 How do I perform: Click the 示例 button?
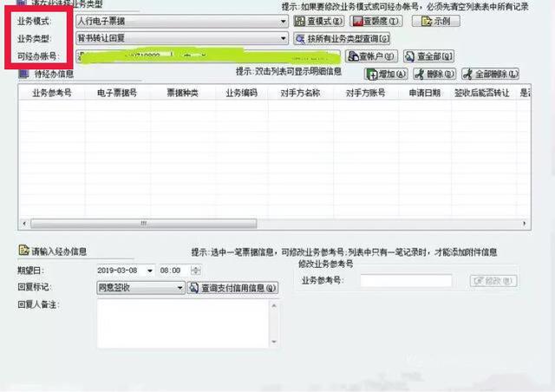436,21
